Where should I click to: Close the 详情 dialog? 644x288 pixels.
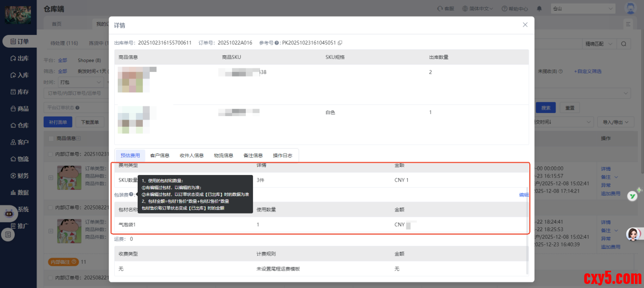(525, 25)
